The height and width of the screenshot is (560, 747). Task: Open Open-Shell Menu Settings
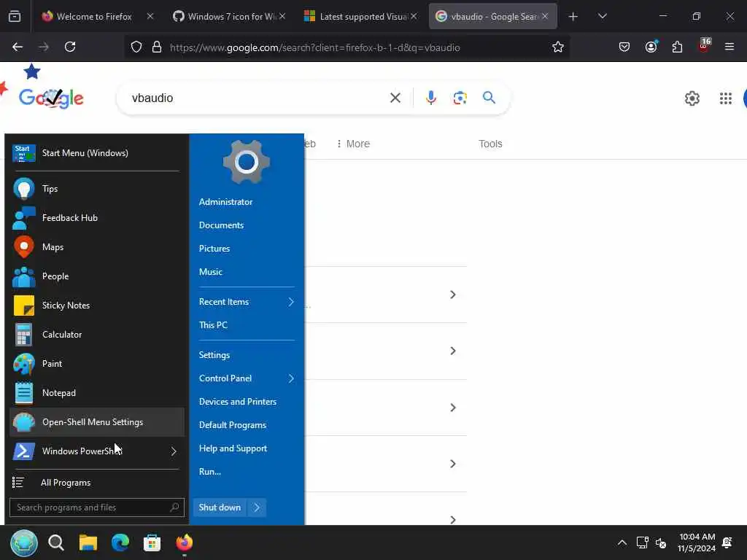click(97, 422)
